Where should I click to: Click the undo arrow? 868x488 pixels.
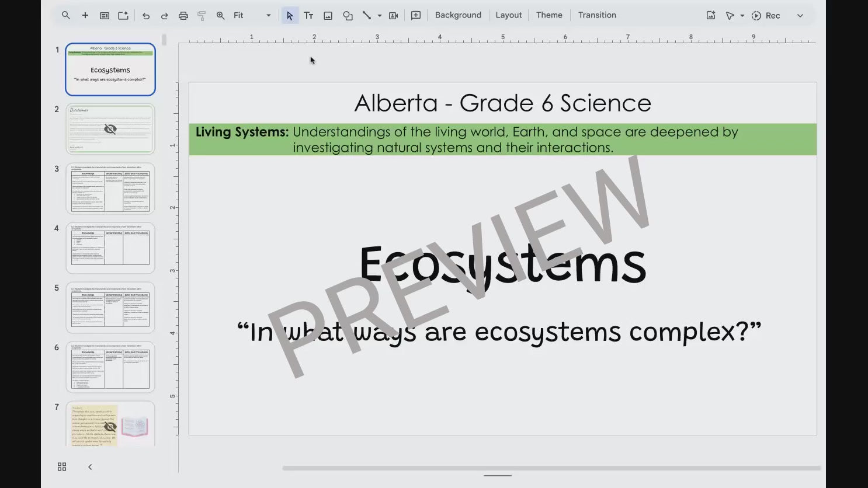(x=146, y=16)
